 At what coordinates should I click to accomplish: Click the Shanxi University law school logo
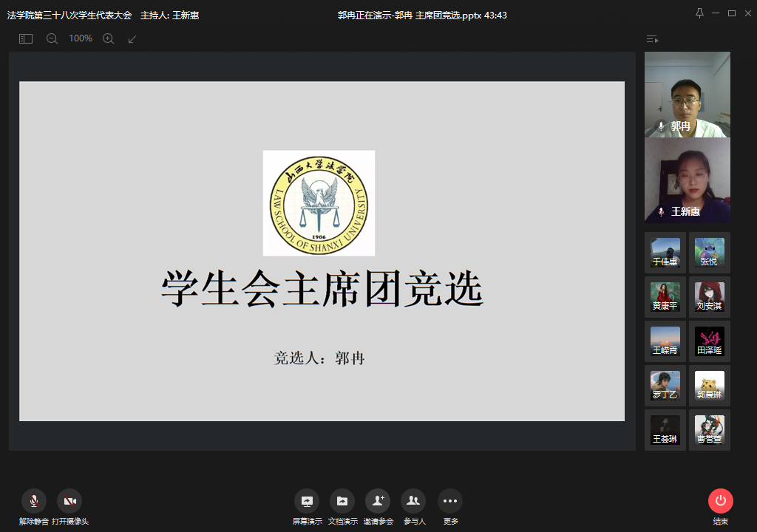point(319,203)
